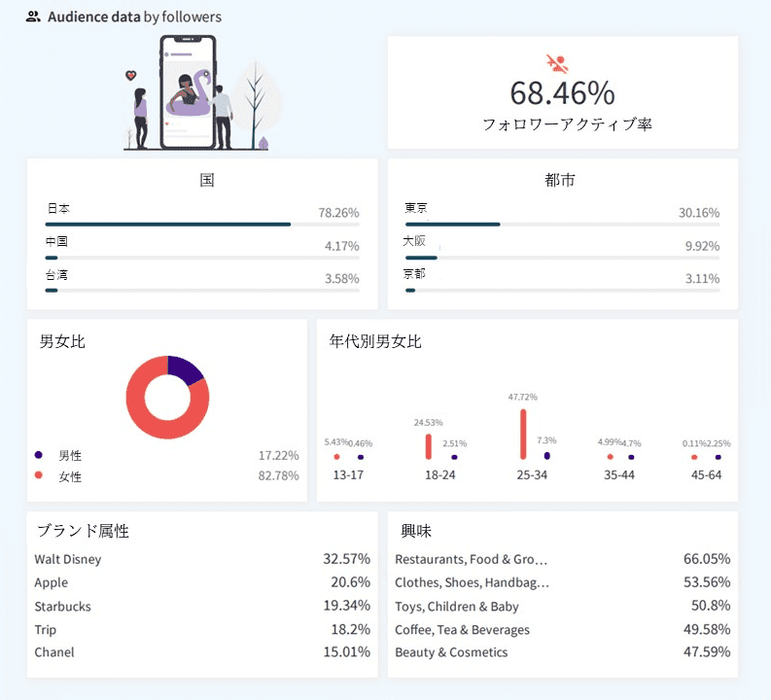Click the 68.46% follower active rate
Viewport: 771px width, 700px height.
pyautogui.click(x=563, y=93)
